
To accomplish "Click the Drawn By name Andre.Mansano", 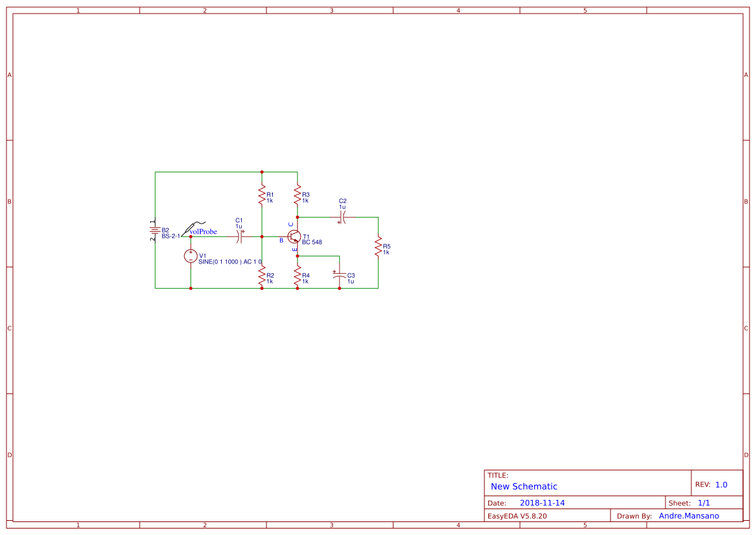I will [689, 516].
